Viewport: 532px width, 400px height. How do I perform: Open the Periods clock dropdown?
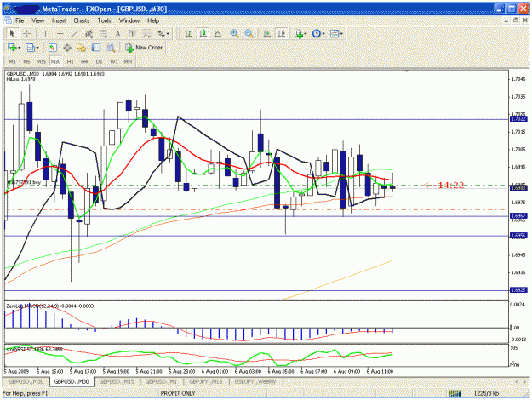(x=318, y=34)
